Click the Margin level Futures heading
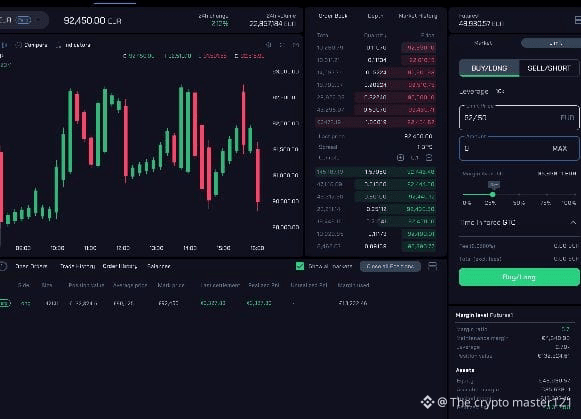Viewport: 581px width, 419px height. click(x=484, y=315)
